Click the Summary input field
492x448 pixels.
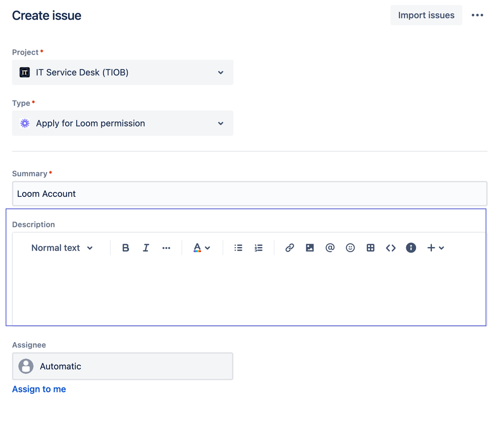(x=250, y=193)
